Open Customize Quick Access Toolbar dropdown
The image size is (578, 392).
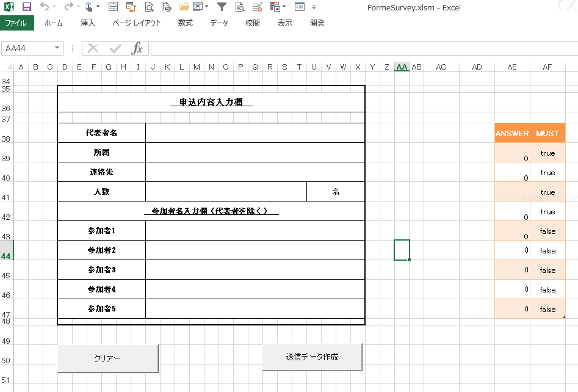coord(314,7)
